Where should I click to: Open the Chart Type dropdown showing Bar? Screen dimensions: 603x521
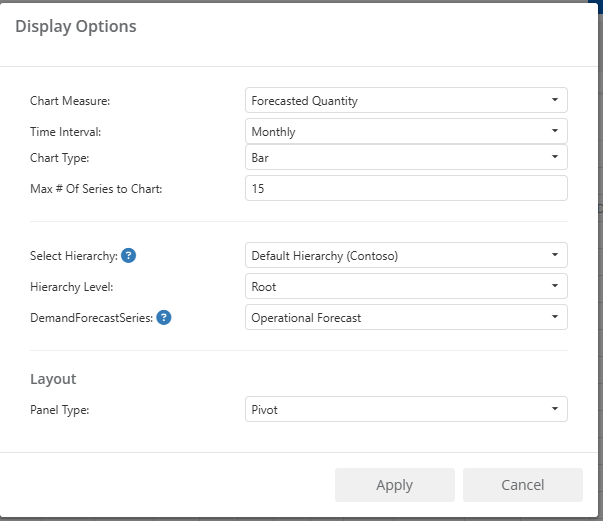[x=406, y=158]
